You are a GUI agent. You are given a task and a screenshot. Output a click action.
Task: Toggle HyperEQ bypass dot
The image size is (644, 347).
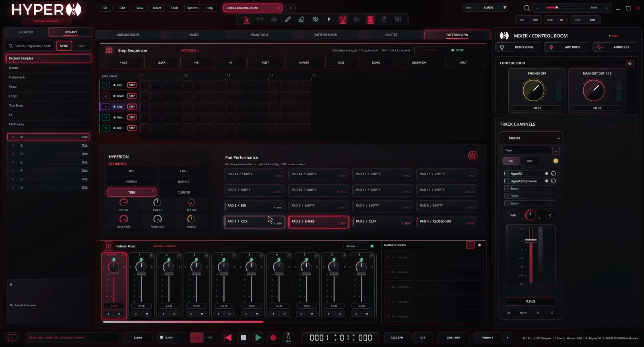(547, 174)
